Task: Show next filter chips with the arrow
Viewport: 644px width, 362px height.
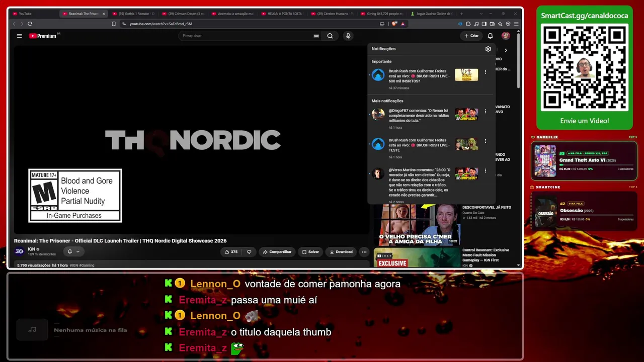Action: (x=506, y=50)
